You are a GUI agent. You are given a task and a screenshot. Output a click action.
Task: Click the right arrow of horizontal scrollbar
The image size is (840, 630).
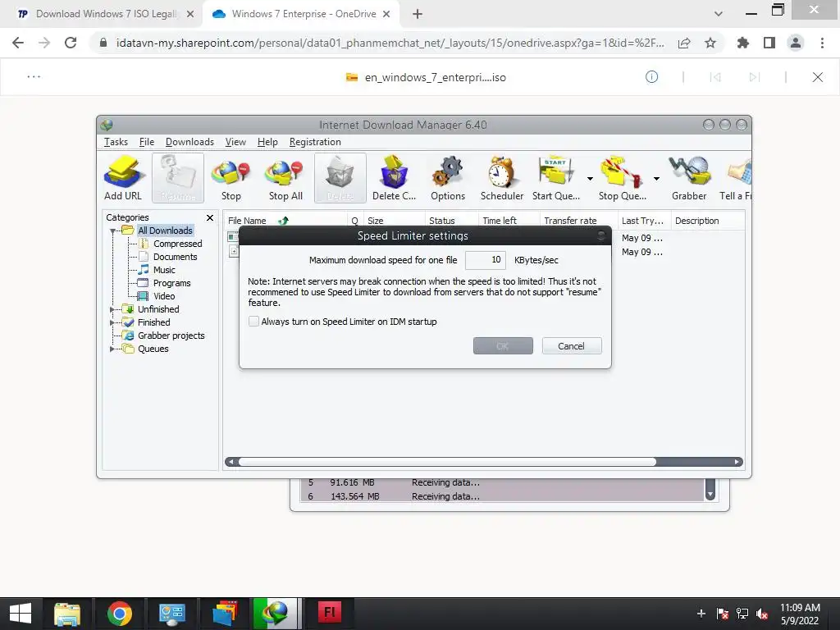(x=737, y=462)
